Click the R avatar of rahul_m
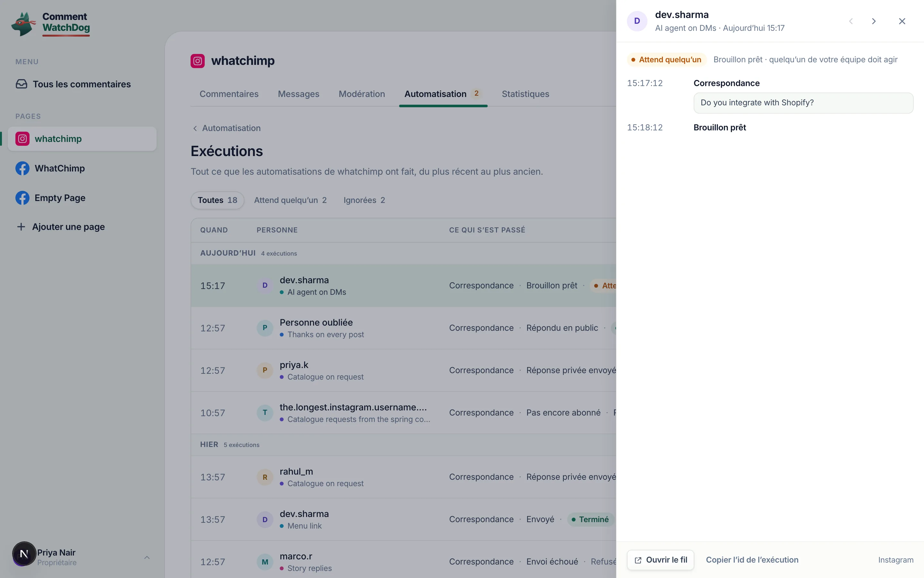The height and width of the screenshot is (578, 924). [x=265, y=477]
